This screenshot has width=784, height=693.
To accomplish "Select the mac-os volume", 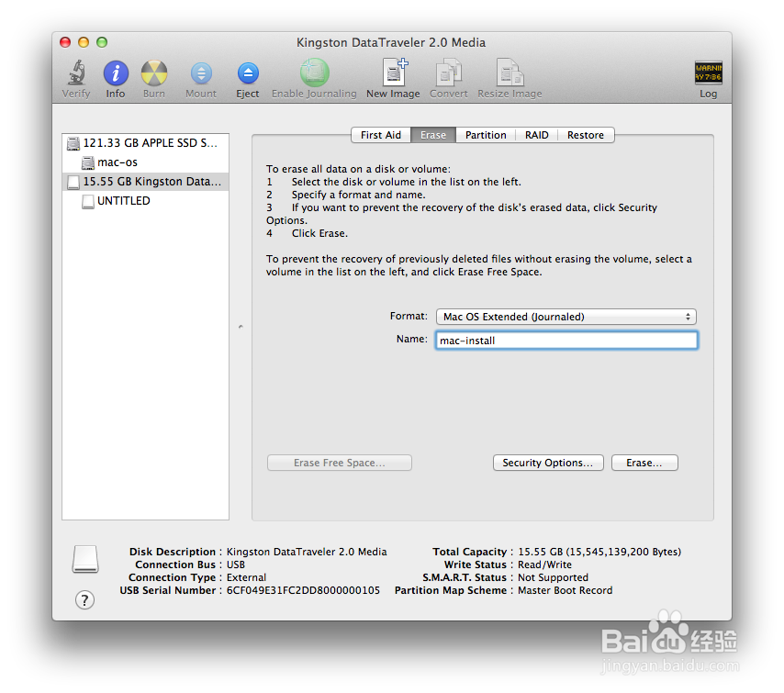I will click(145, 162).
